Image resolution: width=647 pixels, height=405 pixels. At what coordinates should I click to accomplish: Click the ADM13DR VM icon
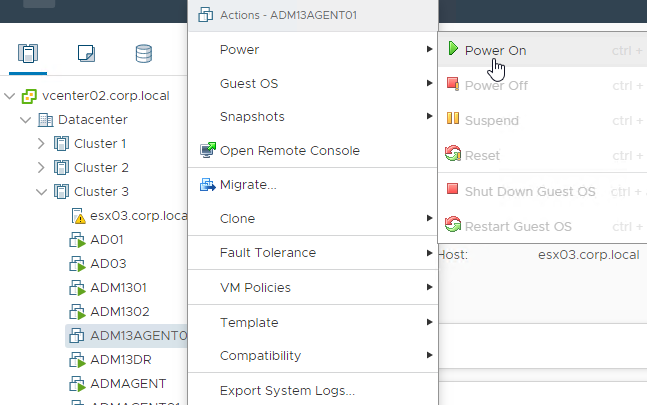tap(77, 360)
